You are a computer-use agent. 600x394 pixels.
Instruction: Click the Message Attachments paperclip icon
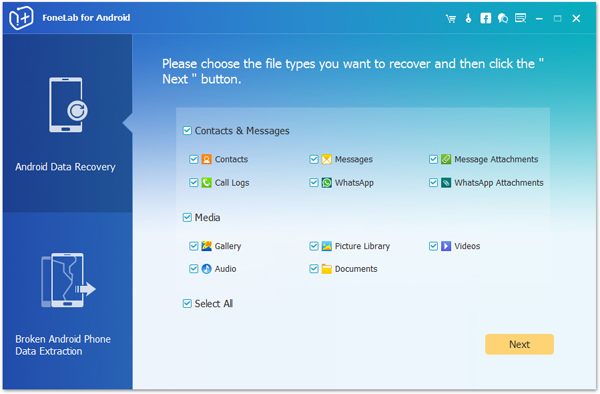coord(446,159)
